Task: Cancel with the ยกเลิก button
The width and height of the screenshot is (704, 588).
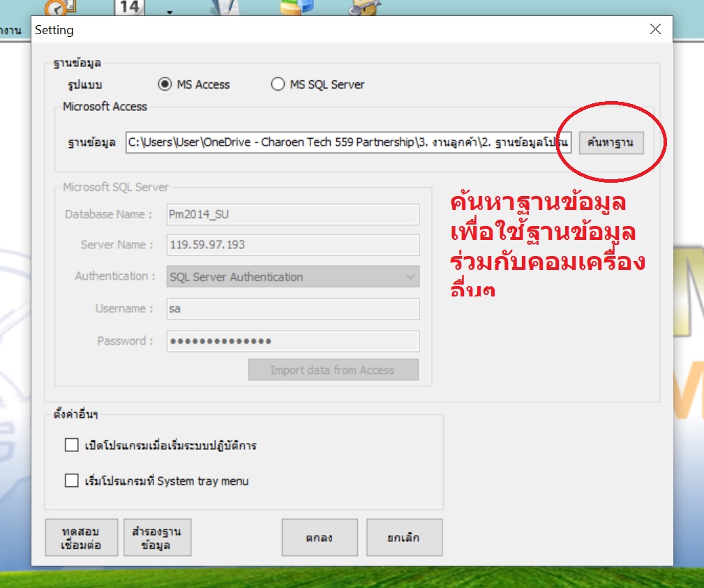Action: pyautogui.click(x=404, y=538)
